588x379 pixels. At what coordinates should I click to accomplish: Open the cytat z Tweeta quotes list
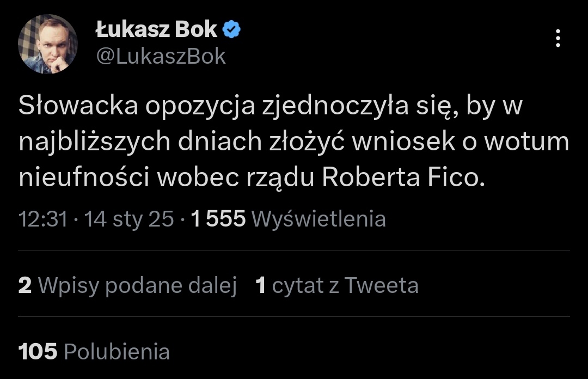345,285
